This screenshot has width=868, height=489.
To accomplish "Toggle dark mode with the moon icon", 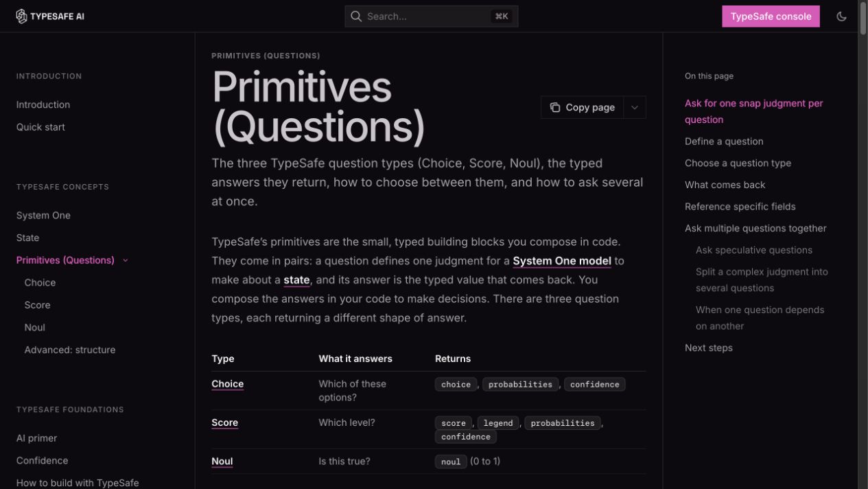I will point(841,16).
